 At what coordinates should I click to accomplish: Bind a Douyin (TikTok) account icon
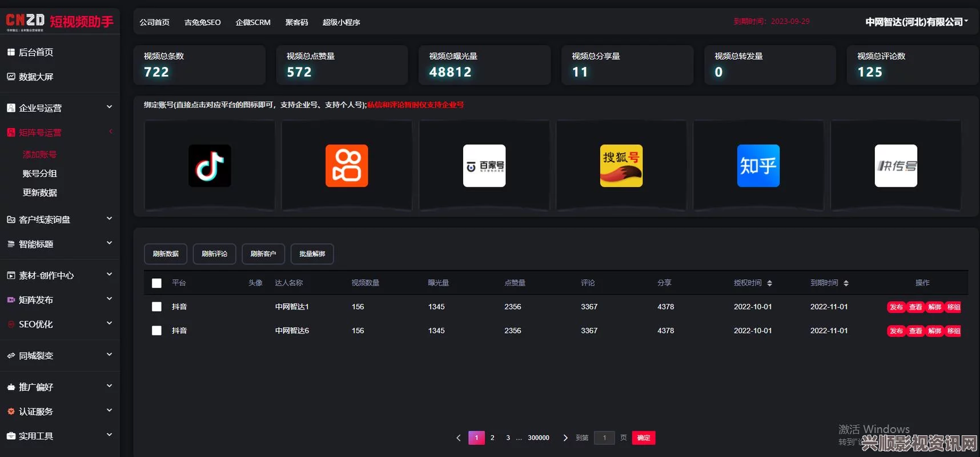pyautogui.click(x=210, y=166)
